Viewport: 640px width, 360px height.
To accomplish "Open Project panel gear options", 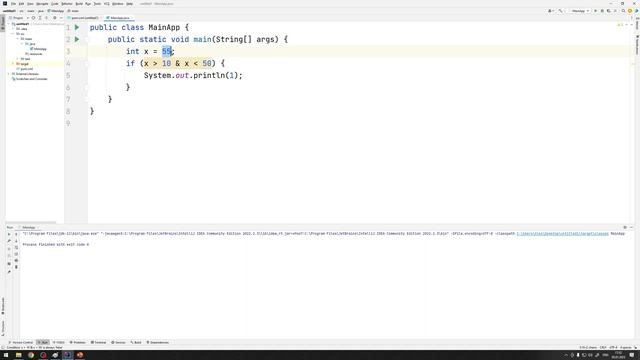I will coord(55,18).
